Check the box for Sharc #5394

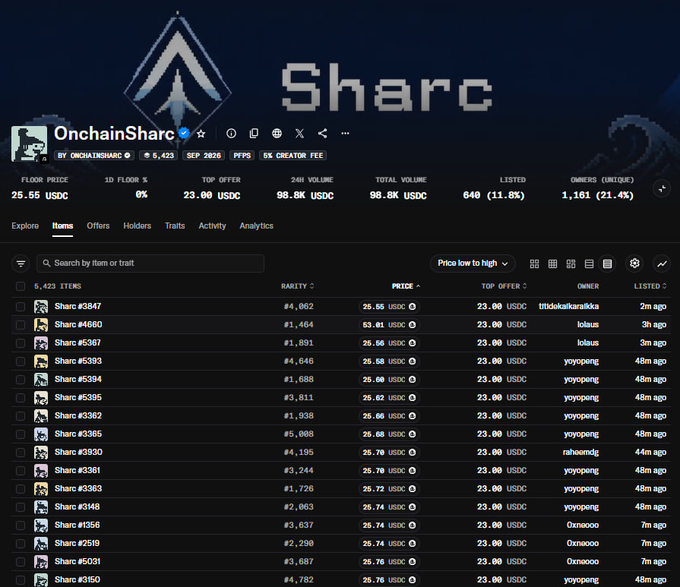[x=20, y=379]
